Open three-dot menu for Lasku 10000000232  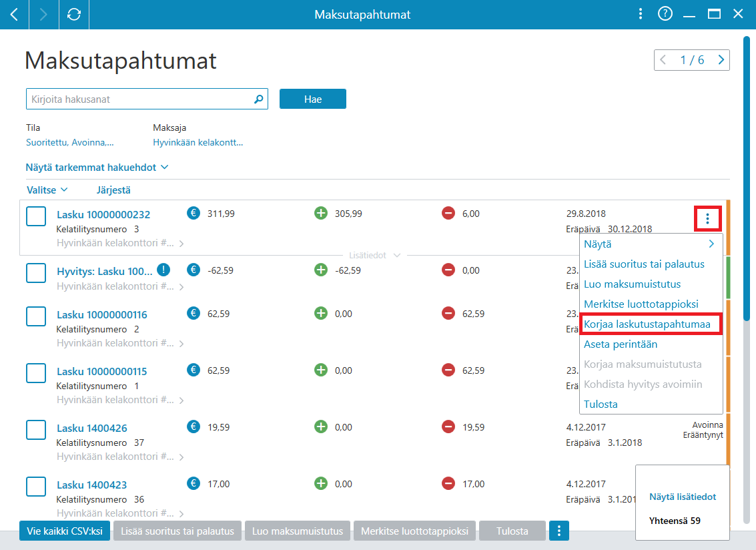[707, 218]
